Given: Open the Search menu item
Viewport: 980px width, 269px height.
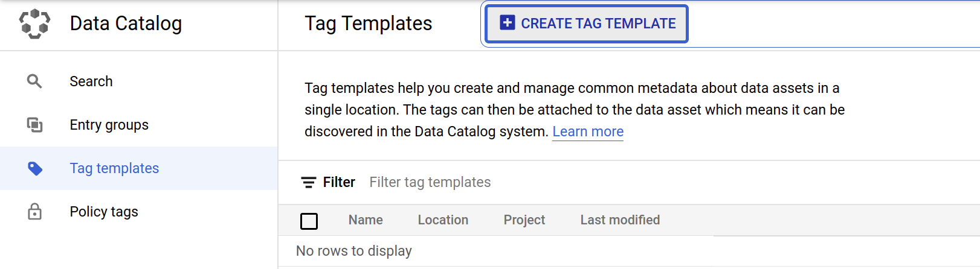Looking at the screenshot, I should [139, 81].
